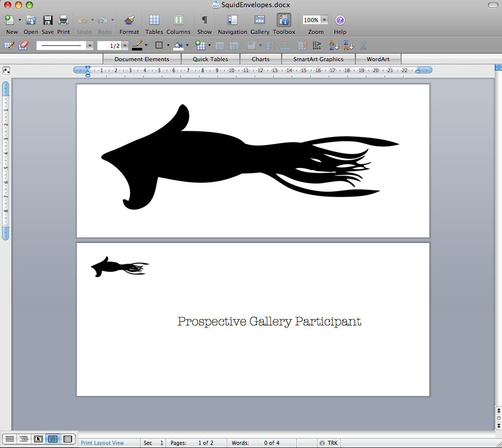Click the Columns icon
Image resolution: width=502 pixels, height=448 pixels.
pyautogui.click(x=178, y=20)
